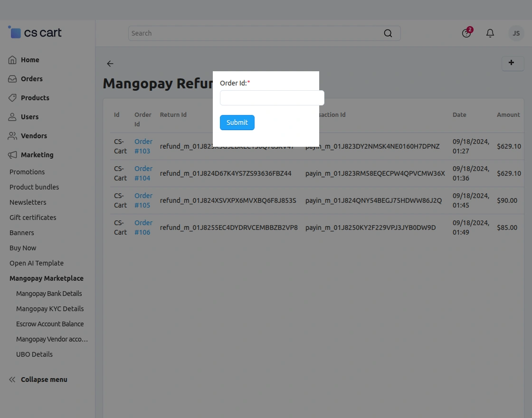Focus the Order Id input field

pyautogui.click(x=272, y=98)
